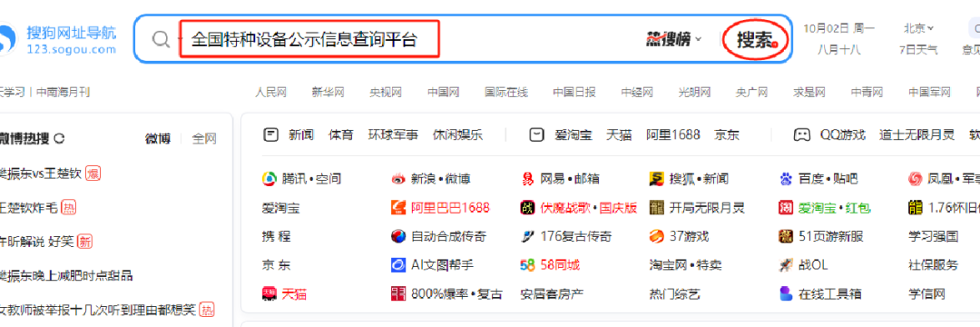Open the 淘宝网特卖 link
This screenshot has height=327, width=980.
click(x=686, y=265)
